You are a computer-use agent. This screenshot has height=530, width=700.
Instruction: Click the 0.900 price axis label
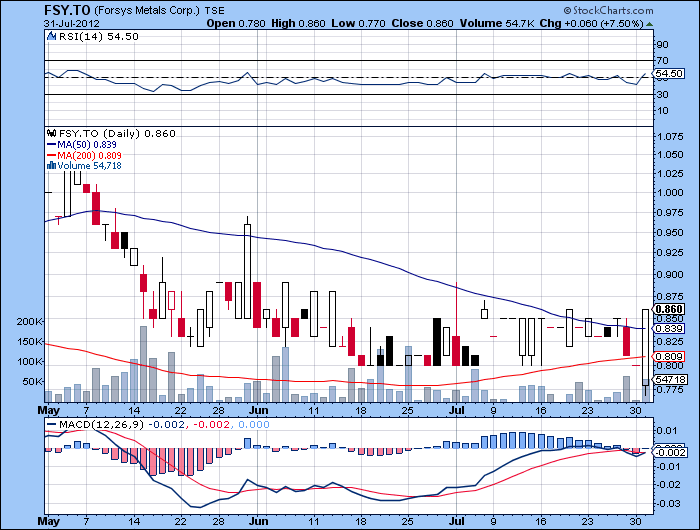coord(671,275)
